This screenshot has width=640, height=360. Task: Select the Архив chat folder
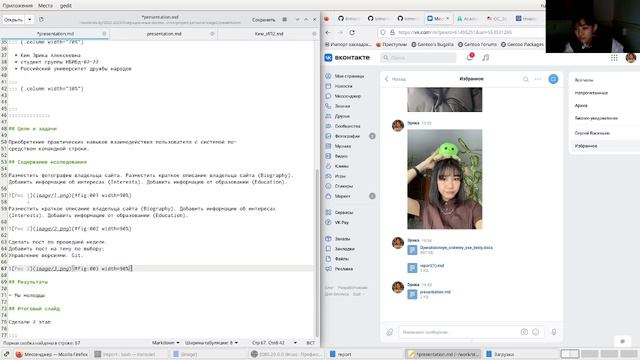click(x=581, y=105)
